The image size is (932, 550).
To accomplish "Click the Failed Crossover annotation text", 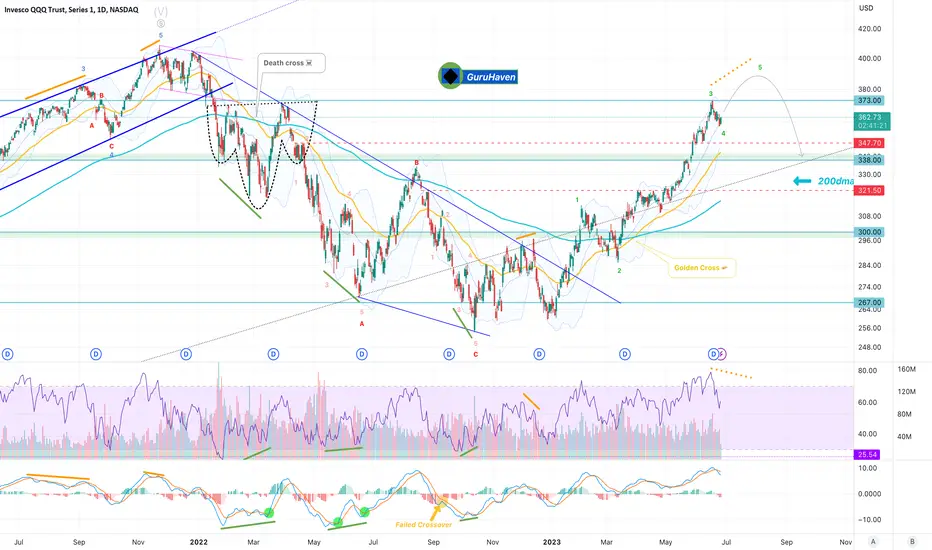I will click(x=424, y=525).
